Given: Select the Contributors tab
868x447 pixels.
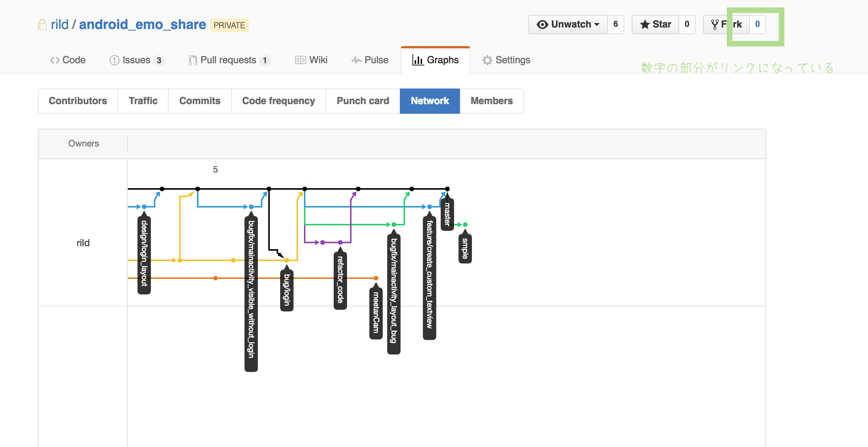Looking at the screenshot, I should coord(78,100).
